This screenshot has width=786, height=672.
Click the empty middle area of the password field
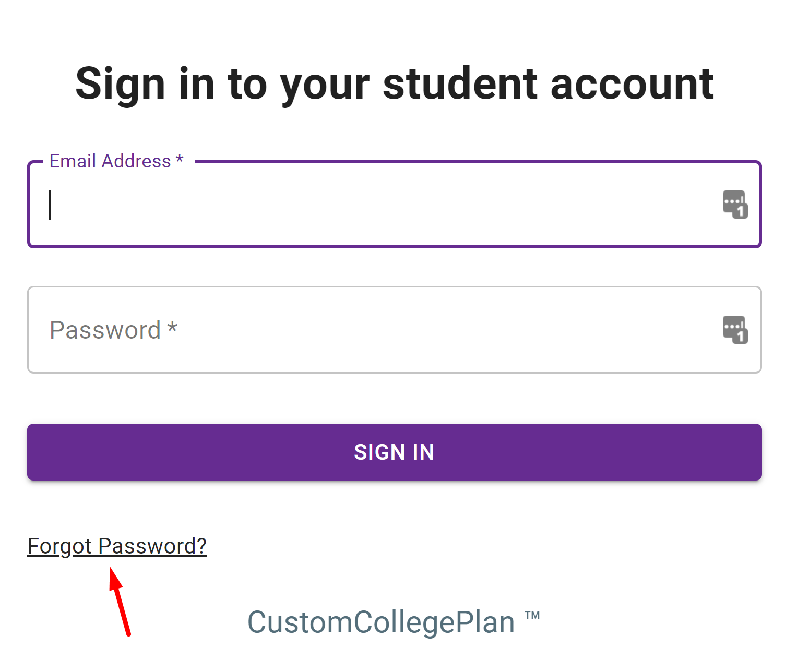click(449, 330)
